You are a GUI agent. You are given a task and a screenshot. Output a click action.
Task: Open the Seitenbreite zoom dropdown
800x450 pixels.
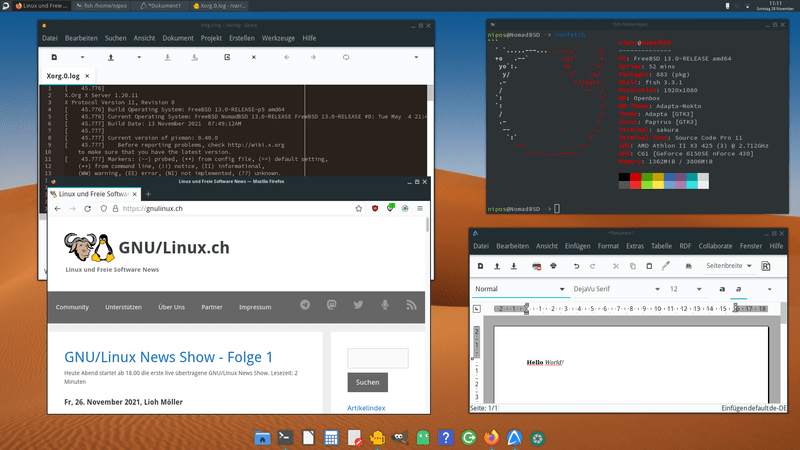(x=729, y=266)
